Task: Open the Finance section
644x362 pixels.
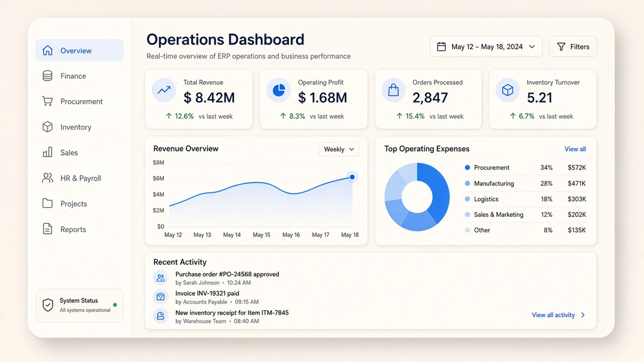Action: click(79, 76)
